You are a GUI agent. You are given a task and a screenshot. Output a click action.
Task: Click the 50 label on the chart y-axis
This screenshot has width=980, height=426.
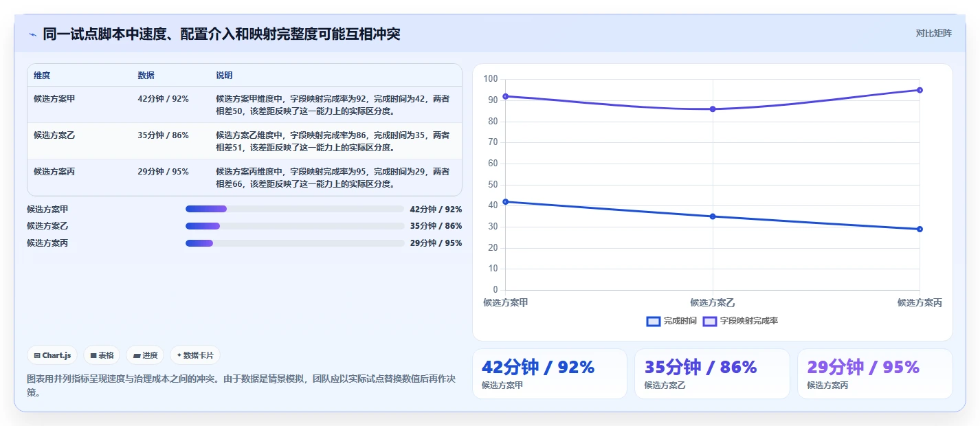pyautogui.click(x=493, y=184)
